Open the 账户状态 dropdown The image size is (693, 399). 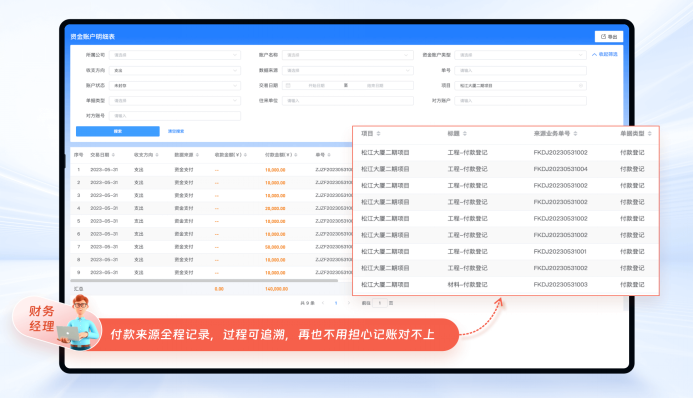[175, 85]
